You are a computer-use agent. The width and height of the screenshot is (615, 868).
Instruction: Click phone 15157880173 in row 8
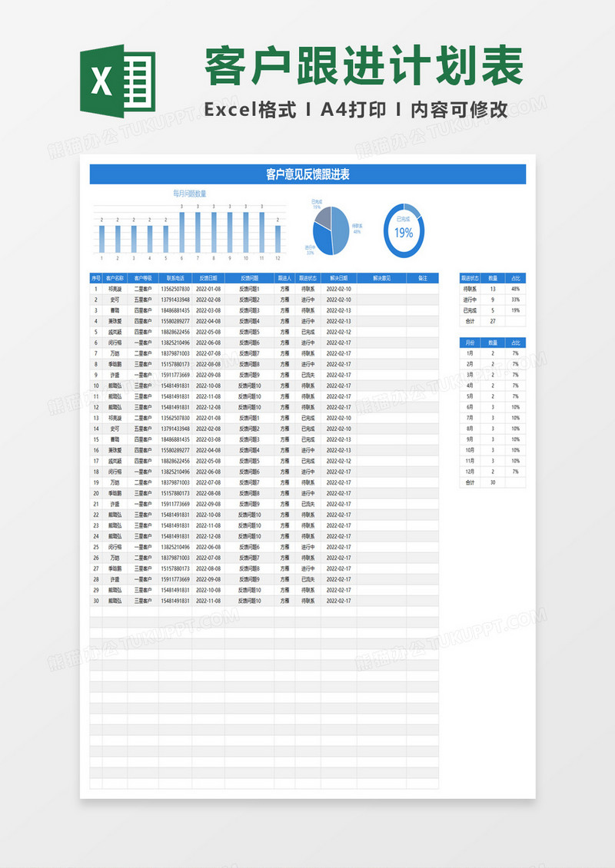point(175,364)
